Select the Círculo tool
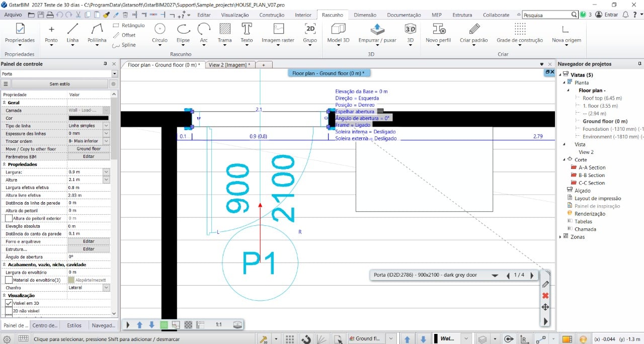Image resolution: width=644 pixels, height=344 pixels. pos(159,34)
